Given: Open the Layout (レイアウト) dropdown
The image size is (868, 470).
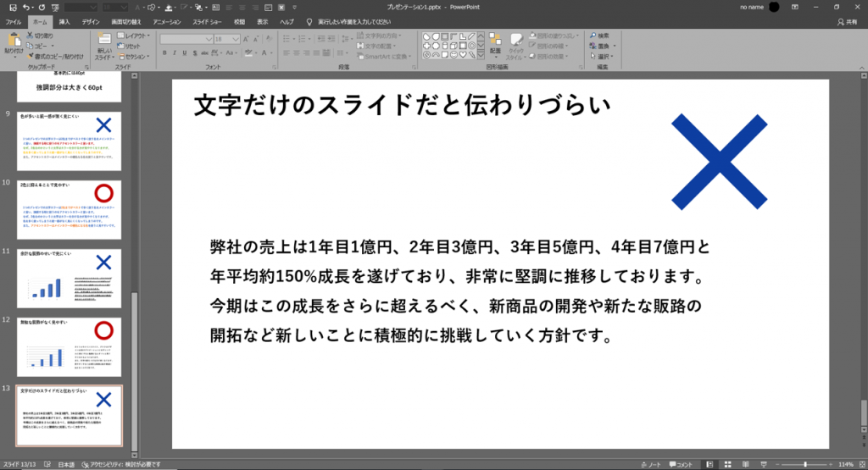Looking at the screenshot, I should click(133, 36).
